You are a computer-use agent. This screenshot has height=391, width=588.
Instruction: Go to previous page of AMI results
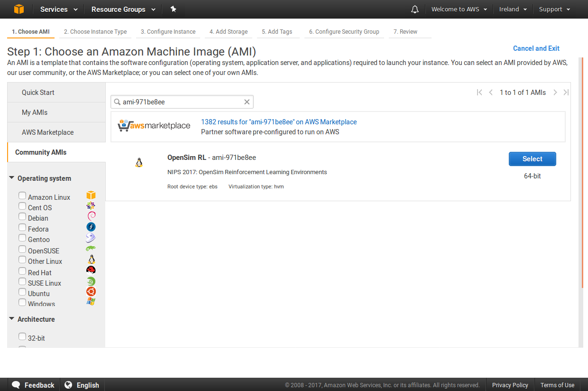point(491,93)
